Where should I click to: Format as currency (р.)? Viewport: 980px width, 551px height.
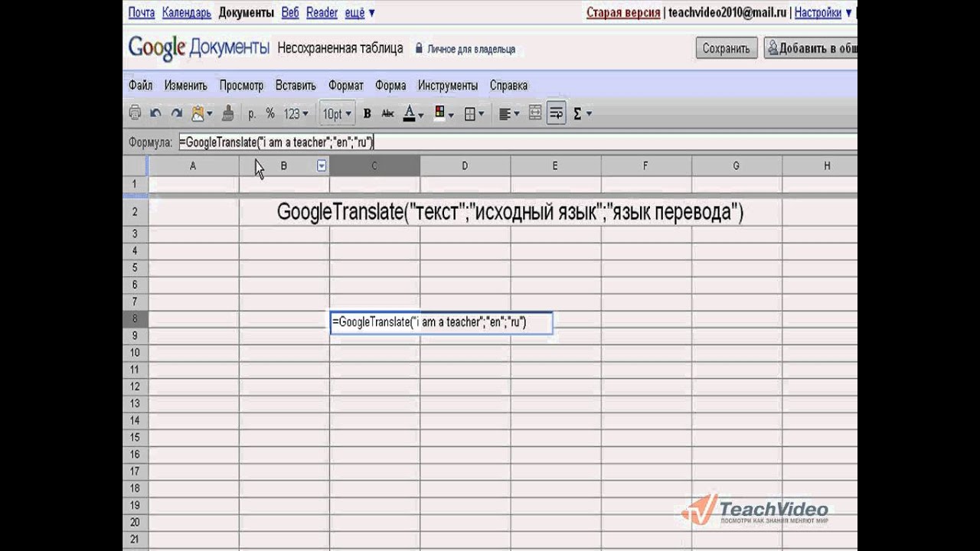[x=252, y=113]
